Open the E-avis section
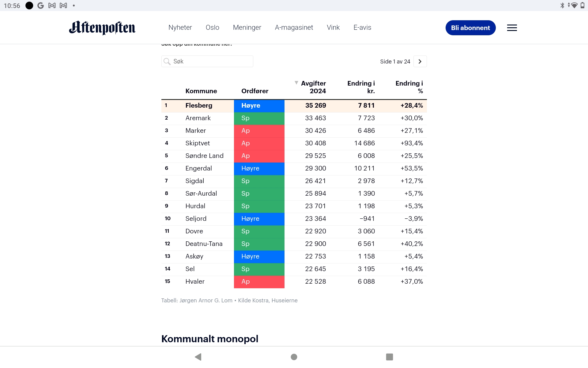This screenshot has width=588, height=368. [362, 28]
